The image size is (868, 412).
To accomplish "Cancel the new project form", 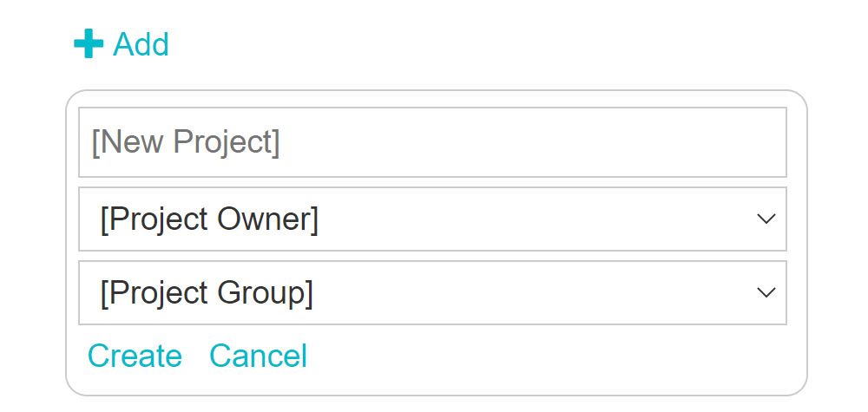I will pos(258,356).
